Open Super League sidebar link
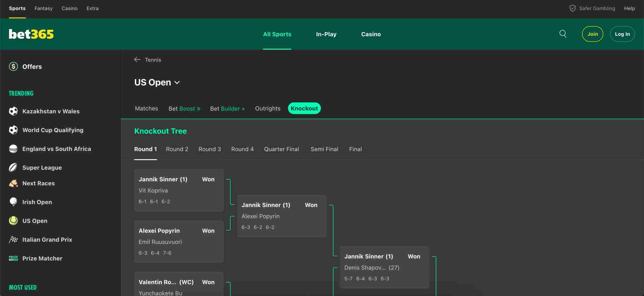This screenshot has width=644, height=296. click(42, 167)
